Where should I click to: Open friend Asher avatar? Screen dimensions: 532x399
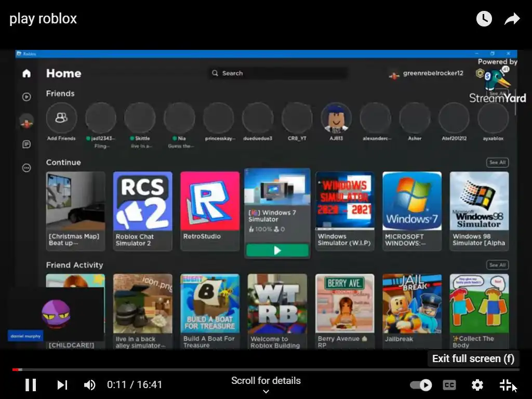click(415, 118)
